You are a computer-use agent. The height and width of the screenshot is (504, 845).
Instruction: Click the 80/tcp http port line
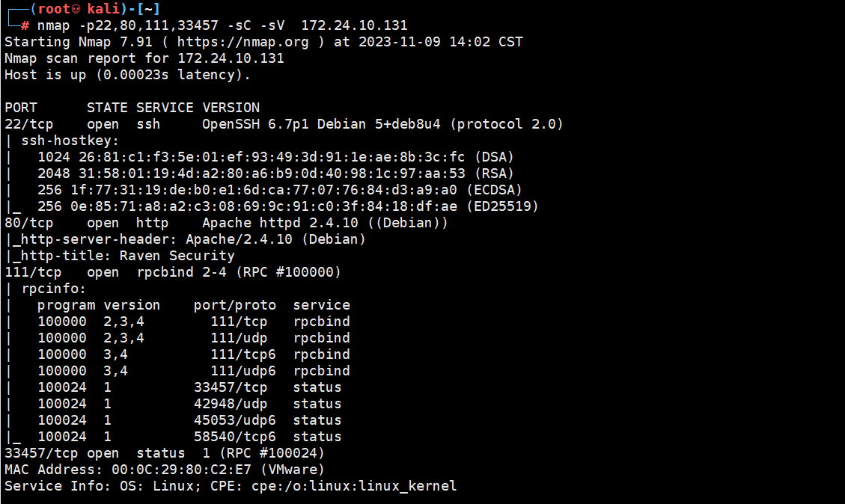click(226, 223)
